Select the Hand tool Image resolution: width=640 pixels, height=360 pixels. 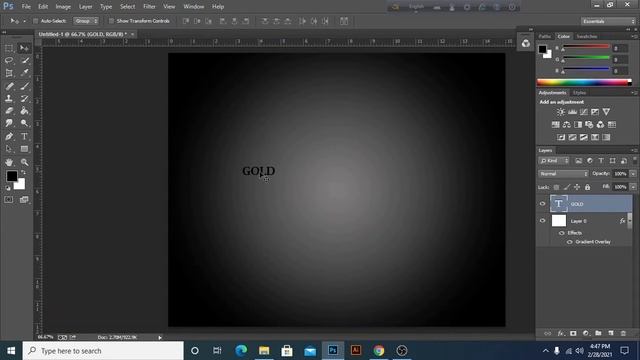pyautogui.click(x=9, y=162)
